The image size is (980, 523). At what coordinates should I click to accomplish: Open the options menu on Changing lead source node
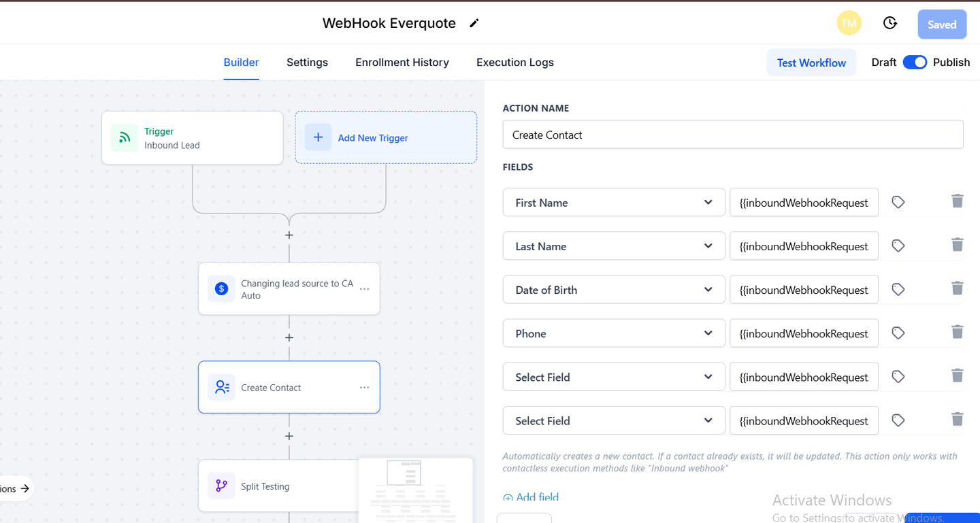coord(364,289)
